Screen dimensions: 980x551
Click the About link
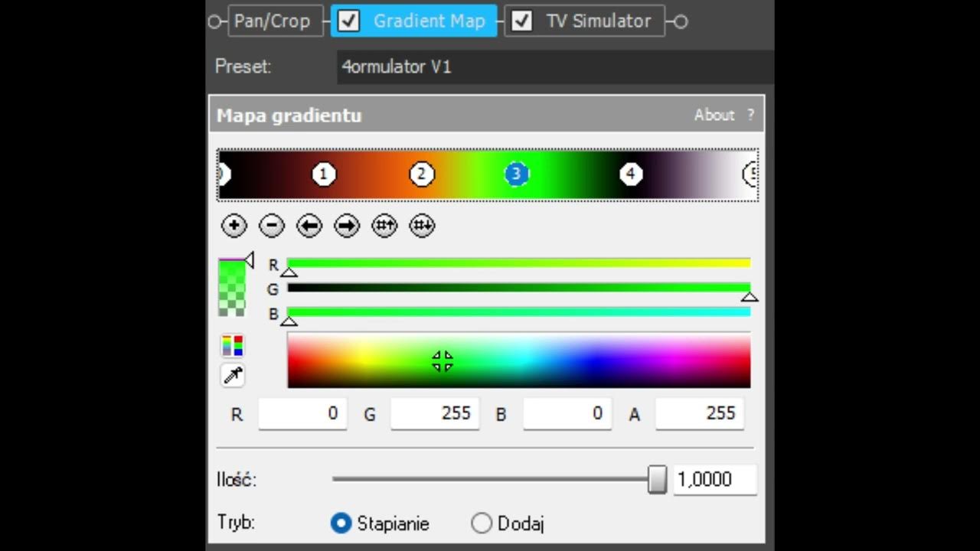[x=714, y=115]
